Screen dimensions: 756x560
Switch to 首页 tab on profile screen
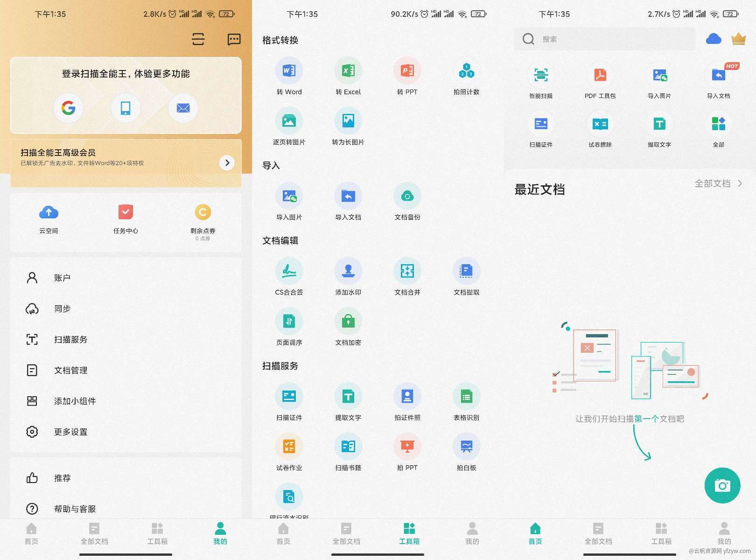pyautogui.click(x=31, y=534)
